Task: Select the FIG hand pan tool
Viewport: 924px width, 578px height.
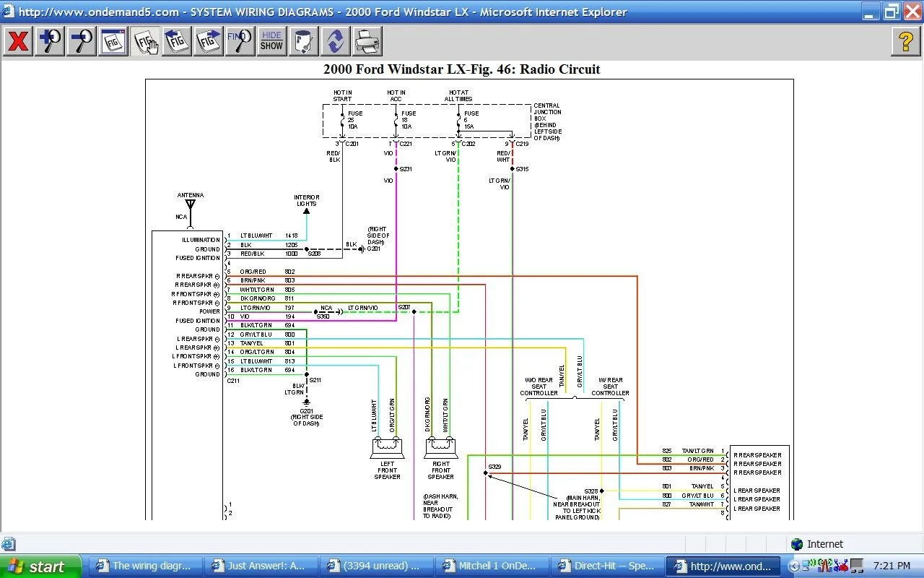Action: pos(145,41)
